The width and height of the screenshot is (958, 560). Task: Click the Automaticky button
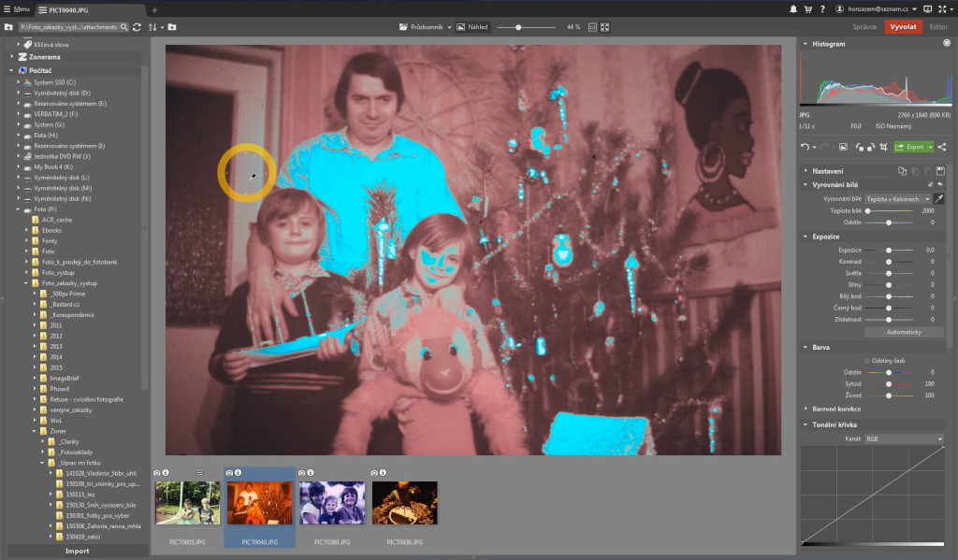pos(904,332)
